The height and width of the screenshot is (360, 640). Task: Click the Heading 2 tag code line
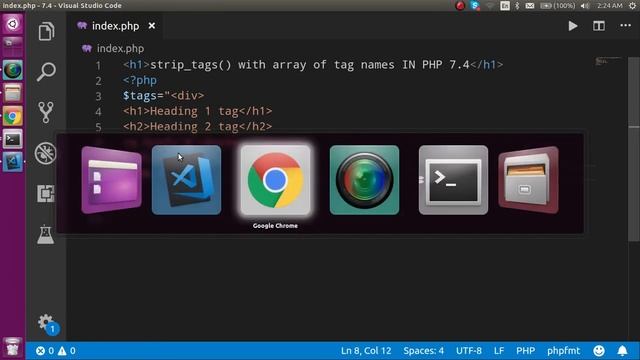coord(198,127)
